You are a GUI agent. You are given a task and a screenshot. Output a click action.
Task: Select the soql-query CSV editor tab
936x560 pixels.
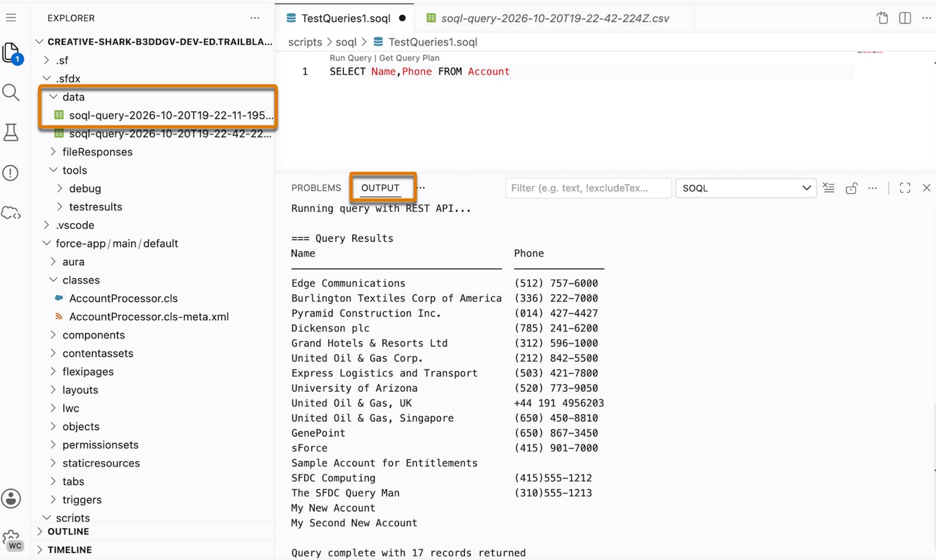coord(554,18)
